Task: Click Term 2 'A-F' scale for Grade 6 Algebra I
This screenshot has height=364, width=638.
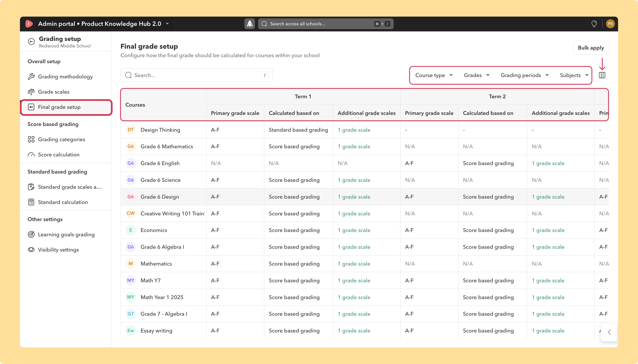Action: (x=409, y=247)
